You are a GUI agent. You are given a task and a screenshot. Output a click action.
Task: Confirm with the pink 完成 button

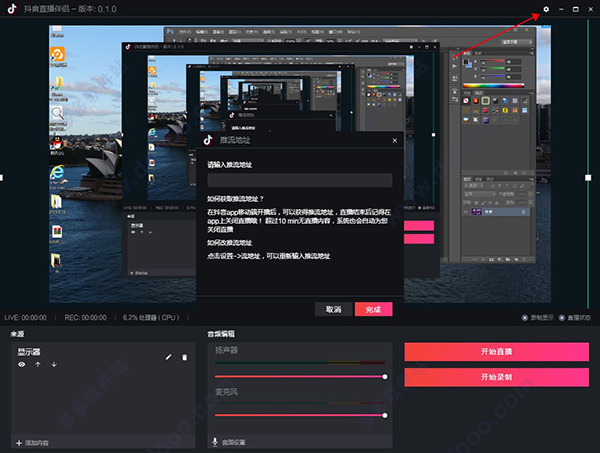click(373, 309)
